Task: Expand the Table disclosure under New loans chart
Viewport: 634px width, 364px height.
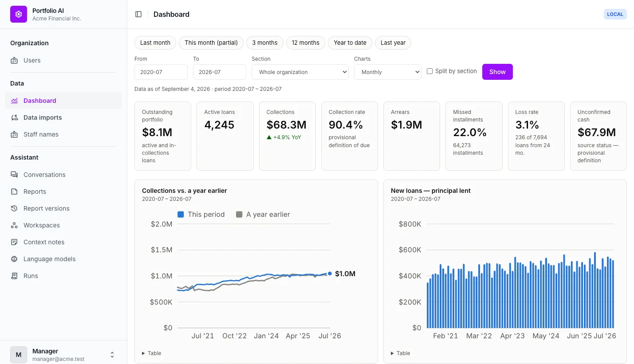Action: (401, 353)
